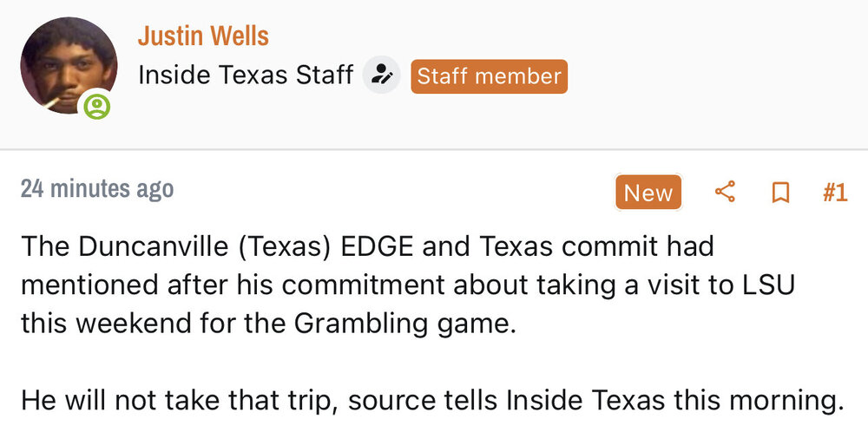Click the New post badge
This screenshot has width=868, height=432.
(648, 193)
